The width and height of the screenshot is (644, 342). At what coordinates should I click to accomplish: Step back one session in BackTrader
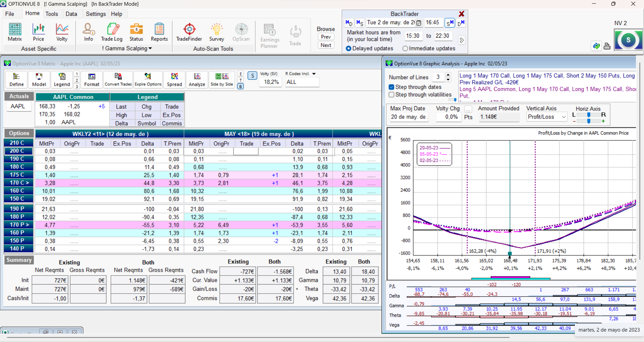(x=360, y=23)
